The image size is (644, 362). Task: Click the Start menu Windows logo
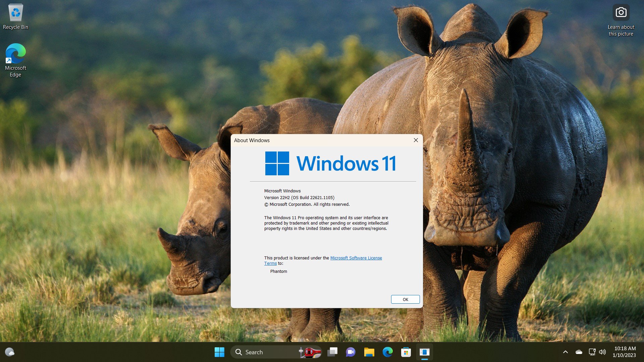(x=219, y=352)
